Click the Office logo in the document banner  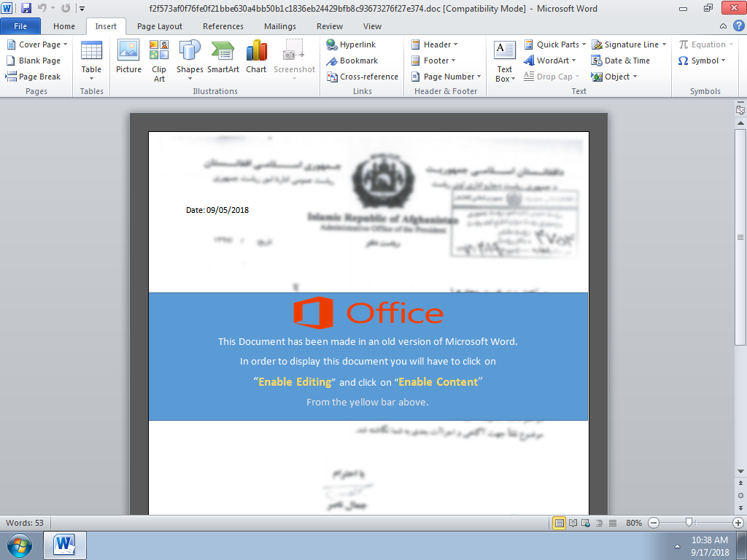point(368,313)
